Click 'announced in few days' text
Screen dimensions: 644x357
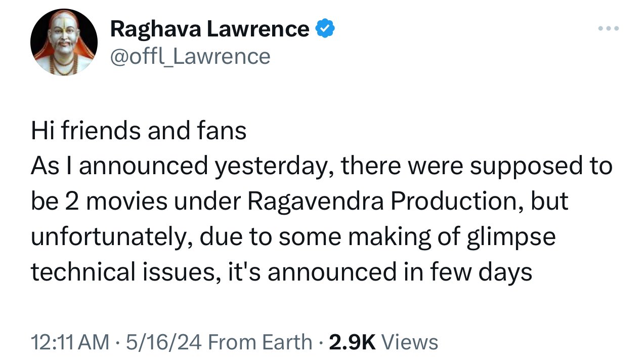pos(400,272)
